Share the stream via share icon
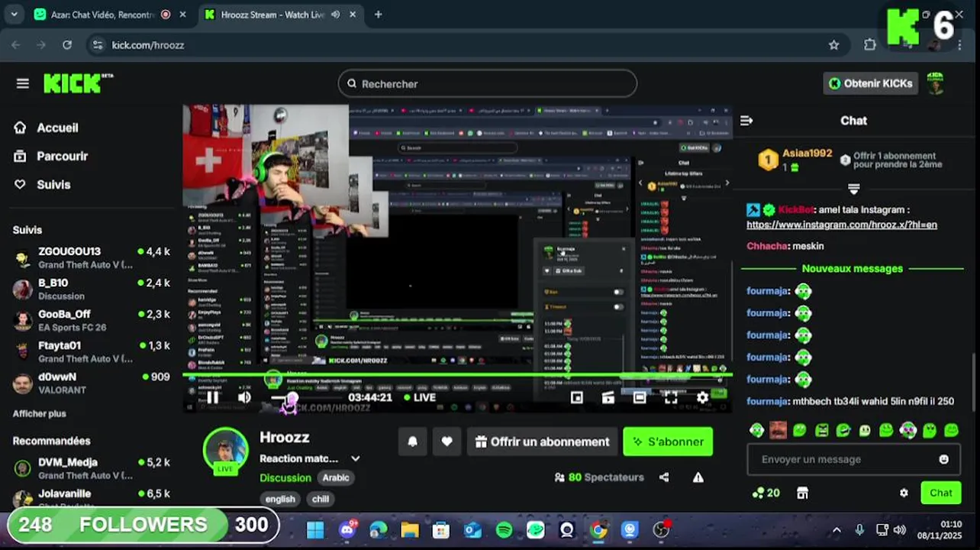Screen dimensions: 980x550 (664, 477)
